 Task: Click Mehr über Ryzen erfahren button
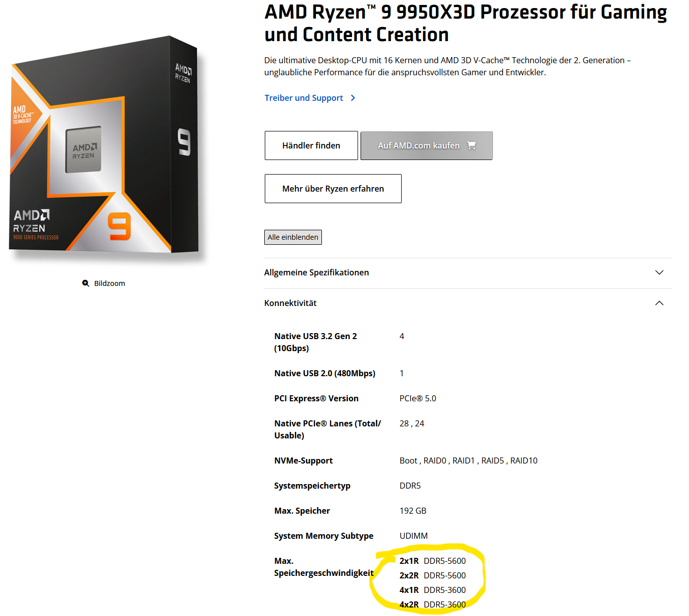point(333,189)
